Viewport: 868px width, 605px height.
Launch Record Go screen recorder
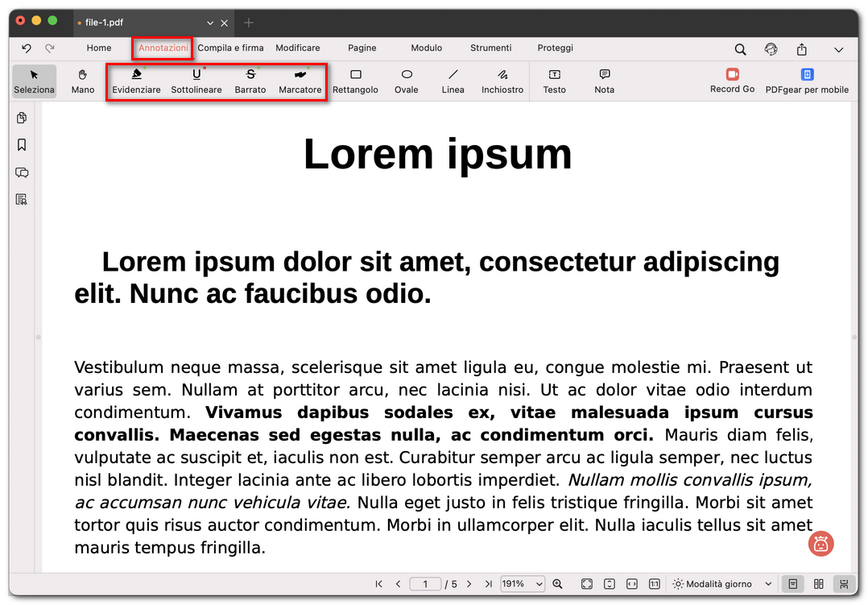click(x=733, y=81)
